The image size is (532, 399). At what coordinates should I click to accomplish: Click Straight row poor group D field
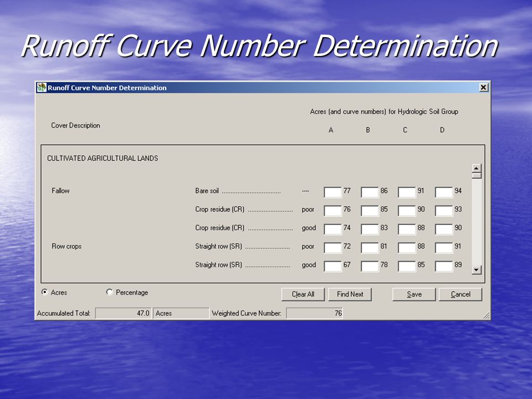(444, 248)
